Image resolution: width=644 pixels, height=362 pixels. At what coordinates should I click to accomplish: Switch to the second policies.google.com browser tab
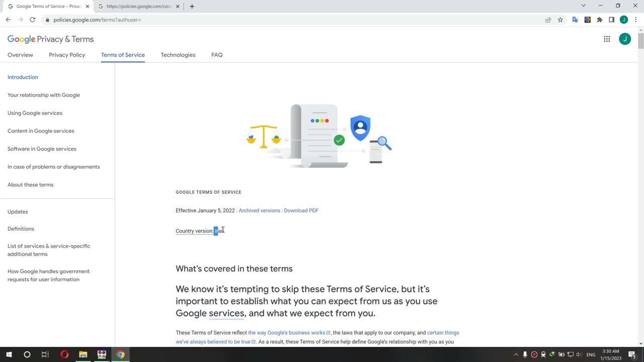[139, 7]
